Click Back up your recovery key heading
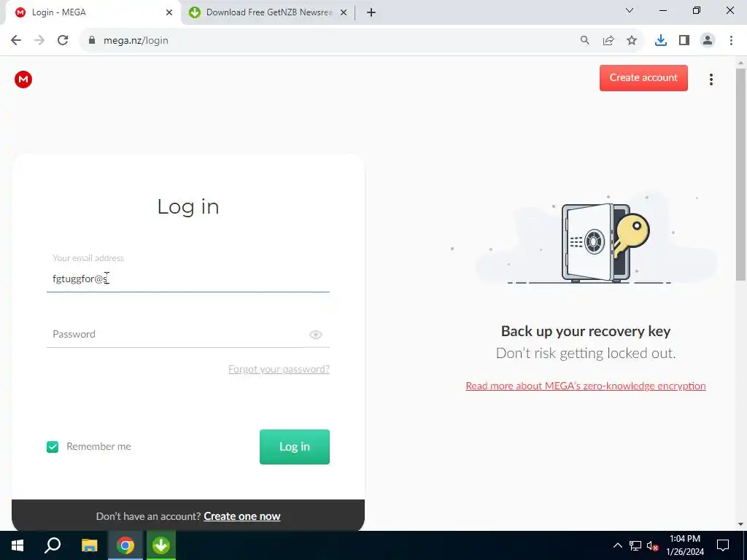This screenshot has height=560, width=747. tap(586, 331)
